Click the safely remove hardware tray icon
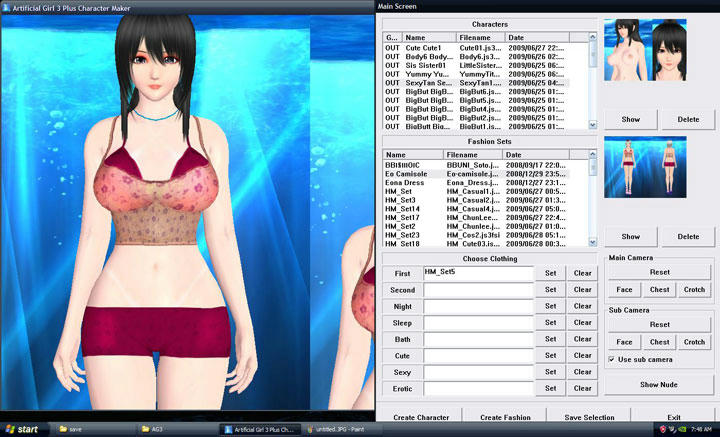The height and width of the screenshot is (437, 720). (673, 430)
